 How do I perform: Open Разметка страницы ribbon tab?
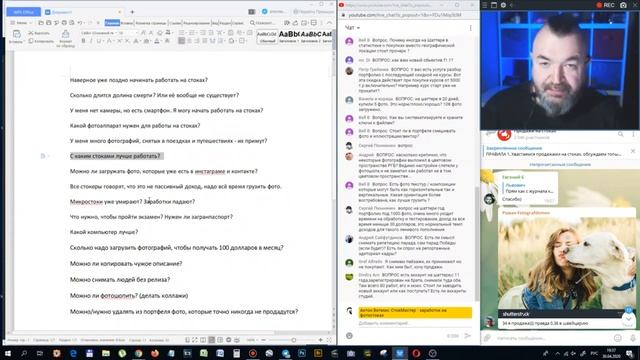(x=151, y=23)
